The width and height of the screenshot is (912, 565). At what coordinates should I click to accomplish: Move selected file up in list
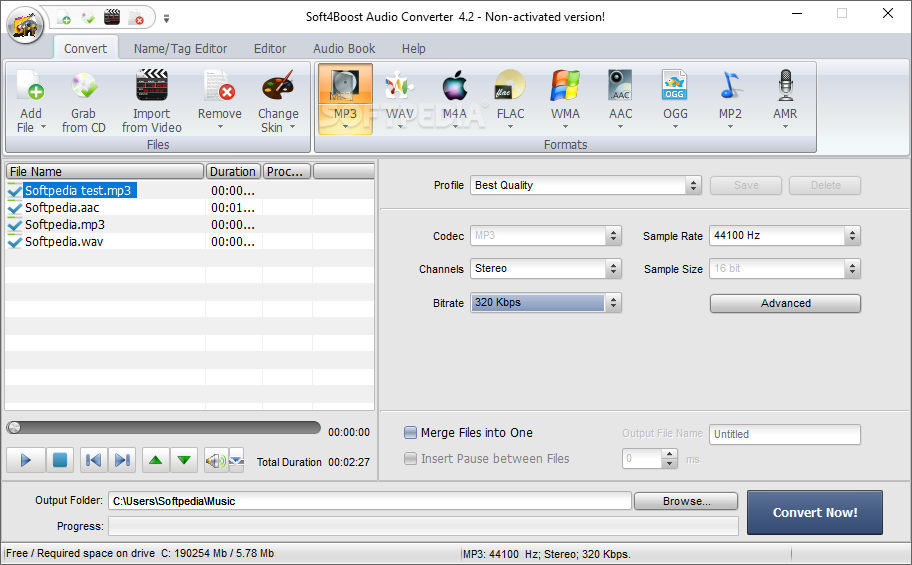[155, 460]
